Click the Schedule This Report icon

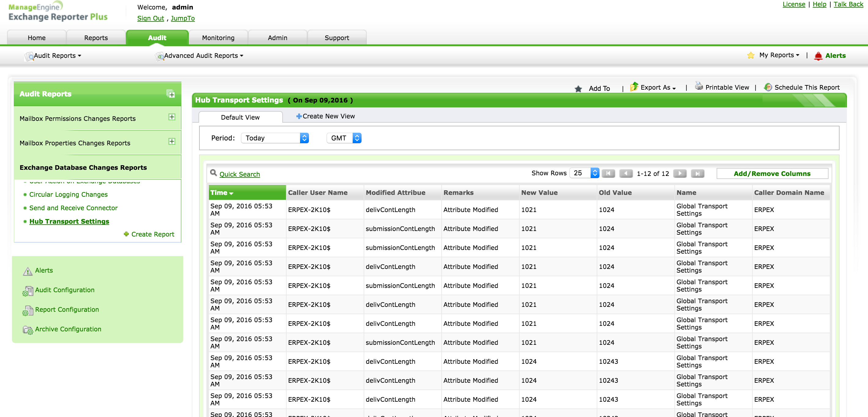coord(768,87)
